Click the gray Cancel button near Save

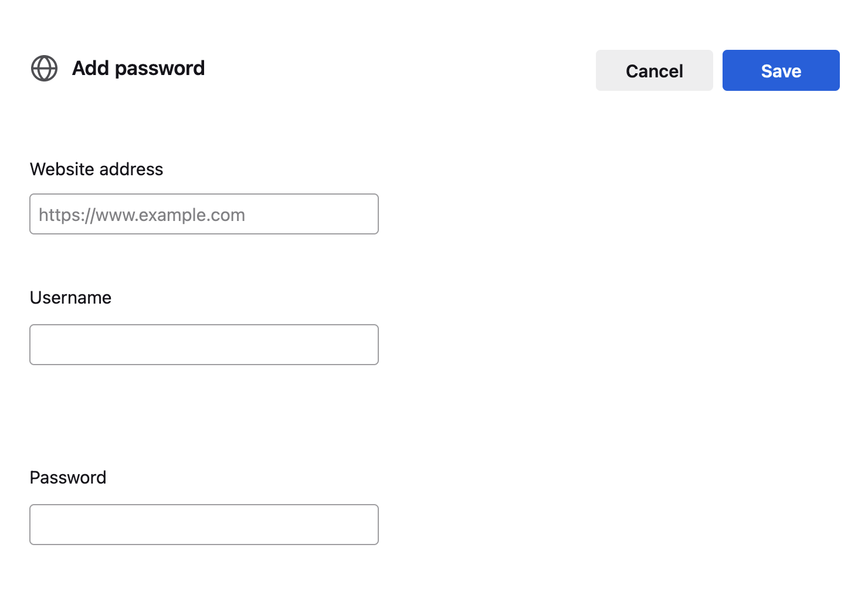click(654, 70)
